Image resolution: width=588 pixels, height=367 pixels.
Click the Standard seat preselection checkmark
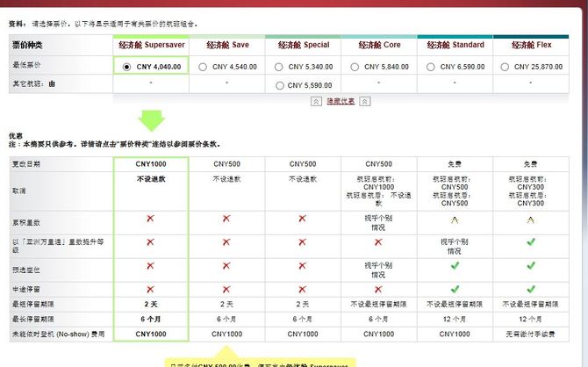[x=455, y=266]
